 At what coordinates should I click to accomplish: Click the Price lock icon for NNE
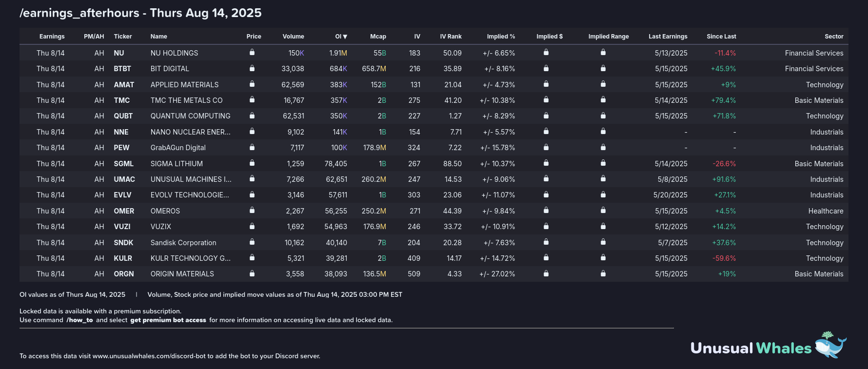coord(252,131)
